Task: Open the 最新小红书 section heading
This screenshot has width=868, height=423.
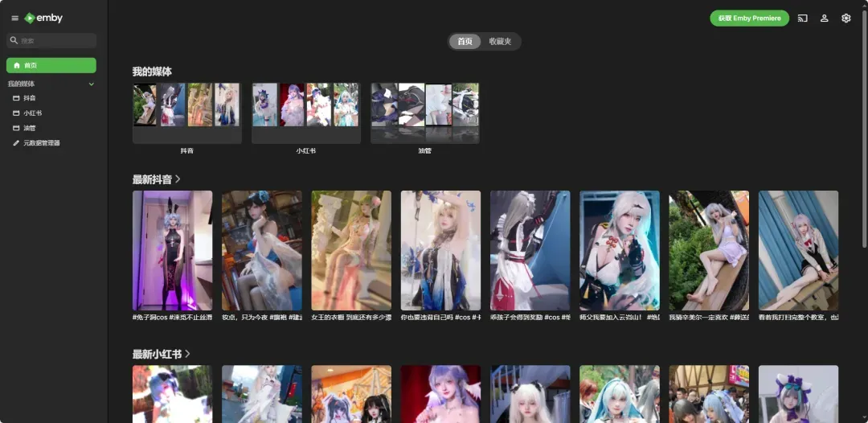Action: (x=158, y=354)
